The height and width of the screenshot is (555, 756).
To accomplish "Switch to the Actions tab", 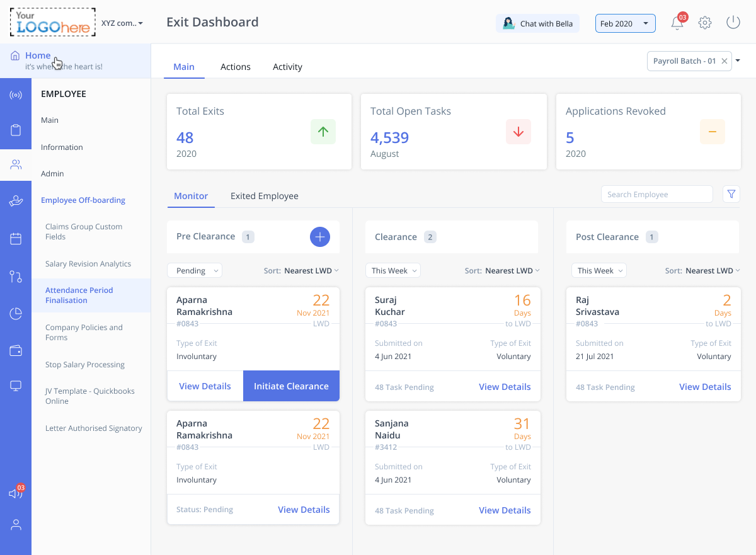I will click(236, 67).
